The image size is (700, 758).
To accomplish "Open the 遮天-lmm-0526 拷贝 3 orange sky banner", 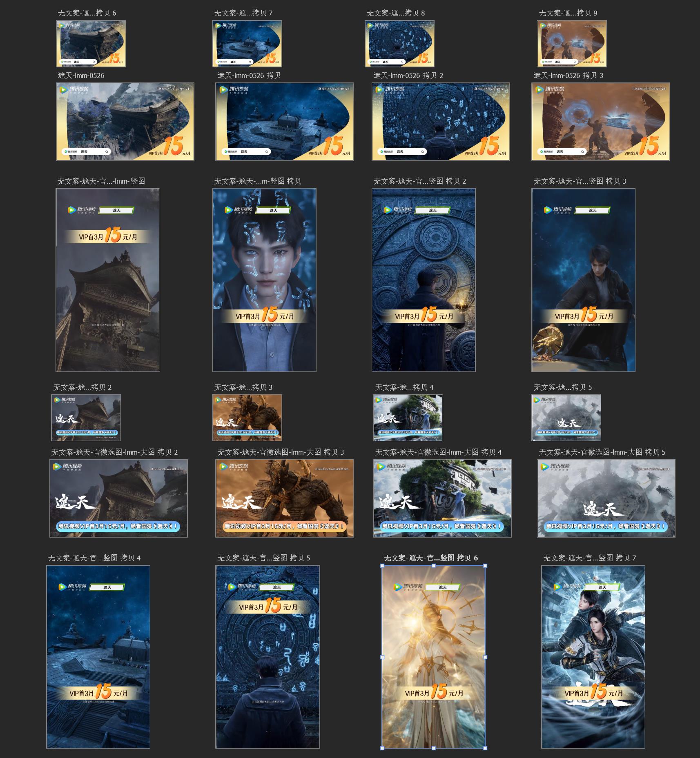I will (x=600, y=122).
